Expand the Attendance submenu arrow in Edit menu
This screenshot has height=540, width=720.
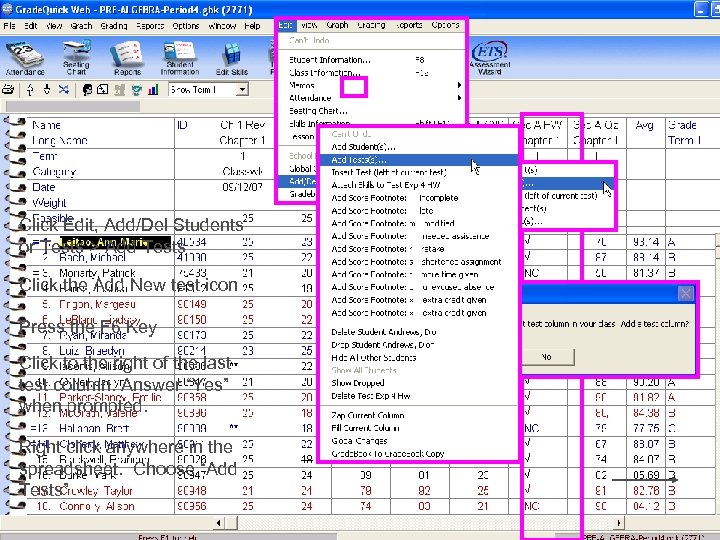pos(459,98)
